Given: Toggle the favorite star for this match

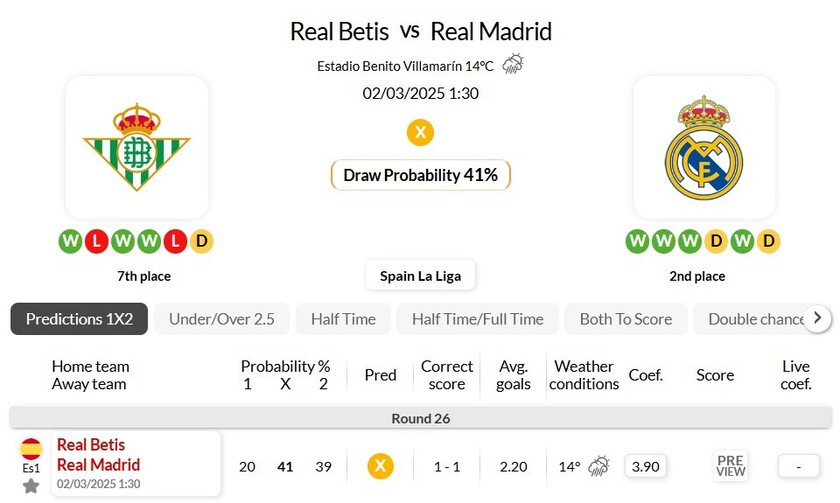Looking at the screenshot, I should click(x=31, y=486).
